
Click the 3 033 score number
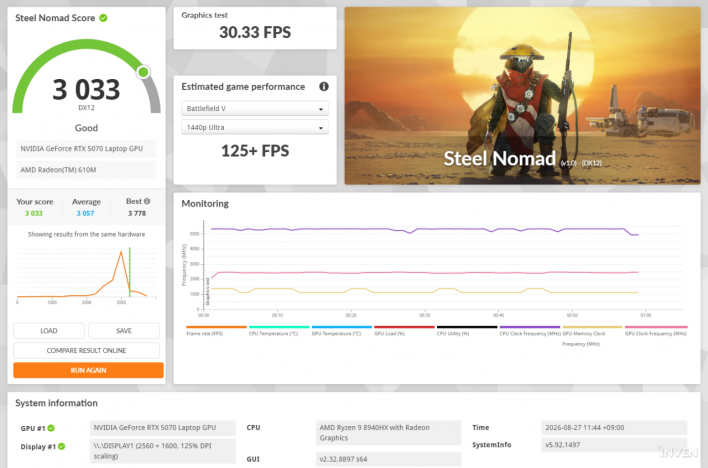(x=86, y=89)
